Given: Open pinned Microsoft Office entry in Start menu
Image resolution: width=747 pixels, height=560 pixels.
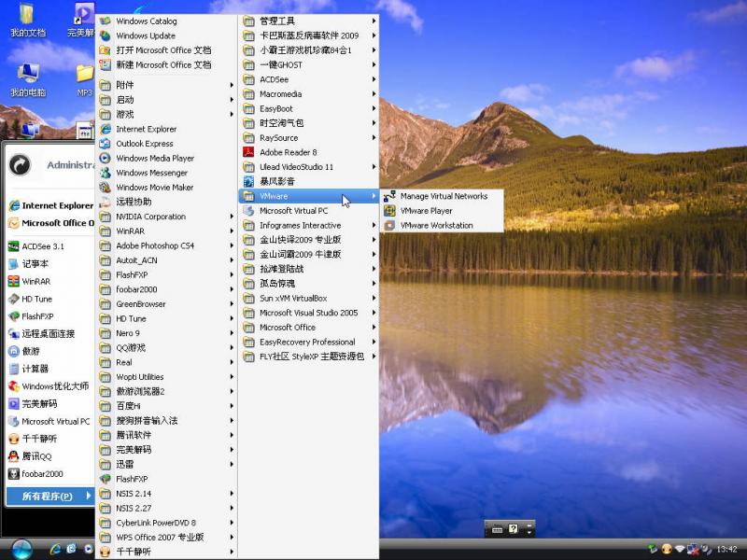Looking at the screenshot, I should point(51,223).
